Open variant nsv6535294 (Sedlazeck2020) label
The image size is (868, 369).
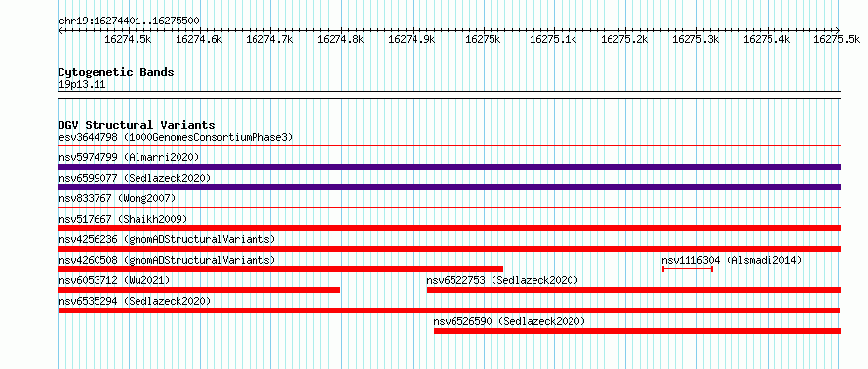[x=135, y=301]
